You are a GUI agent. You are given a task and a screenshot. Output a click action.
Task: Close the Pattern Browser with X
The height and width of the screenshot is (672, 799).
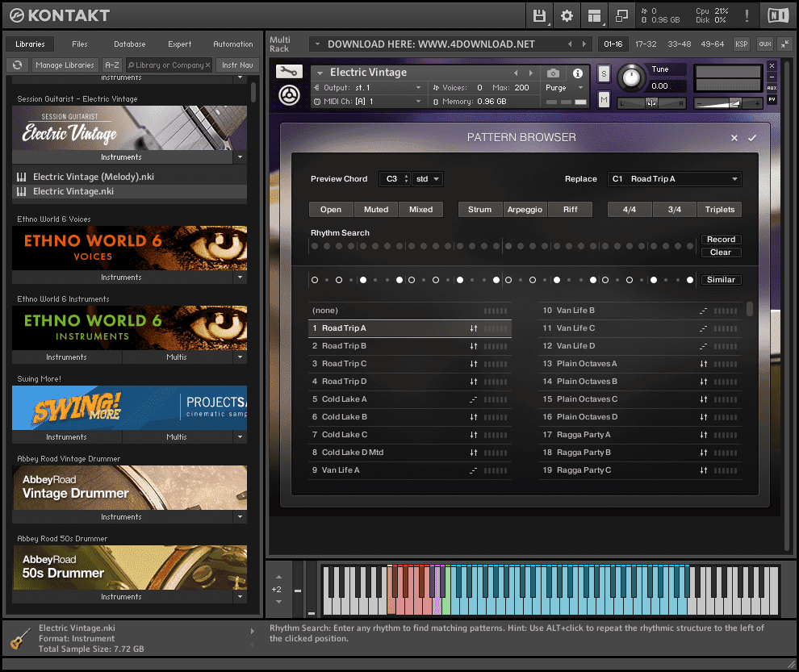pos(734,138)
